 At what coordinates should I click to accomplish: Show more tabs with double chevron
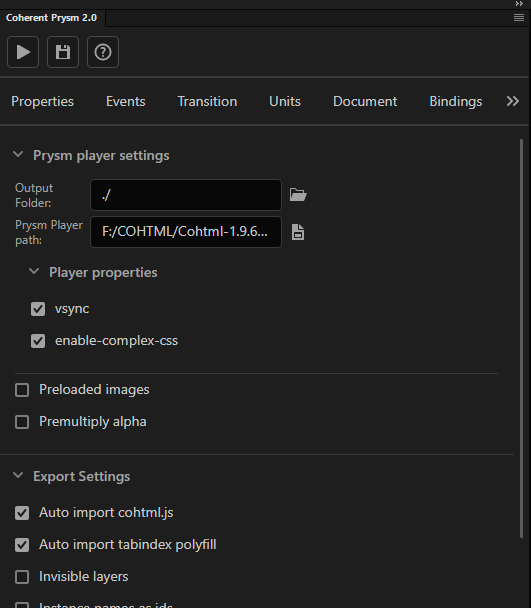tap(513, 101)
